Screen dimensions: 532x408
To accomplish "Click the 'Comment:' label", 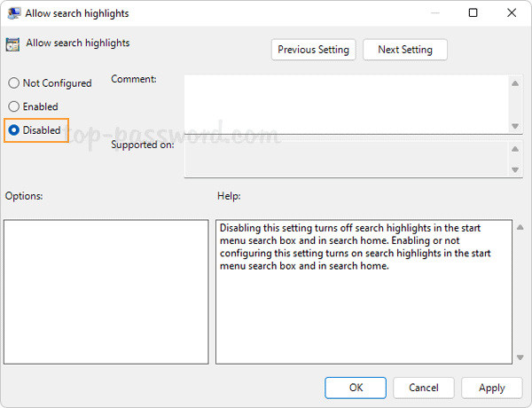I will click(134, 79).
